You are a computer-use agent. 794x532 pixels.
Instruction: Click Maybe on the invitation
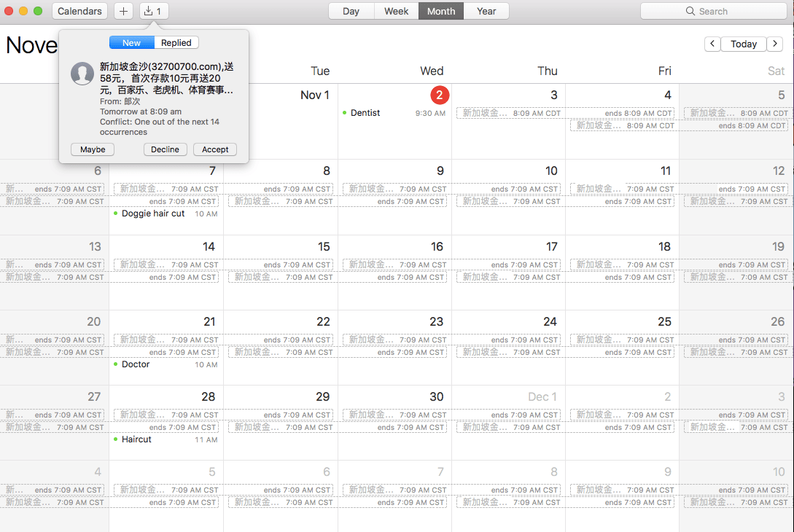(x=93, y=149)
